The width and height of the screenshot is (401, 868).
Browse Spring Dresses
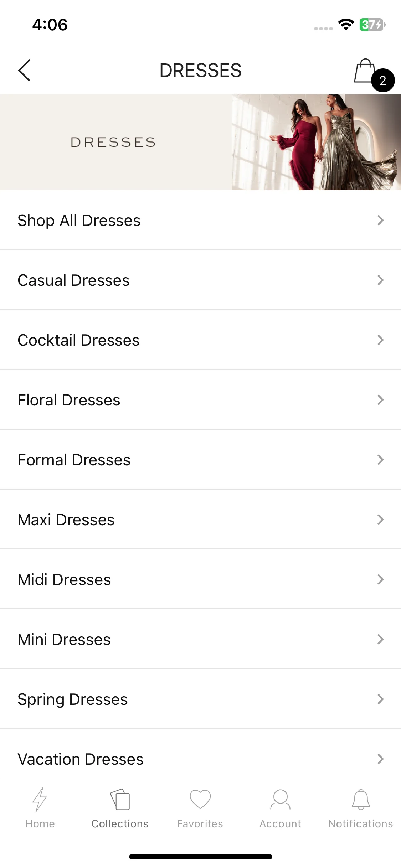200,699
